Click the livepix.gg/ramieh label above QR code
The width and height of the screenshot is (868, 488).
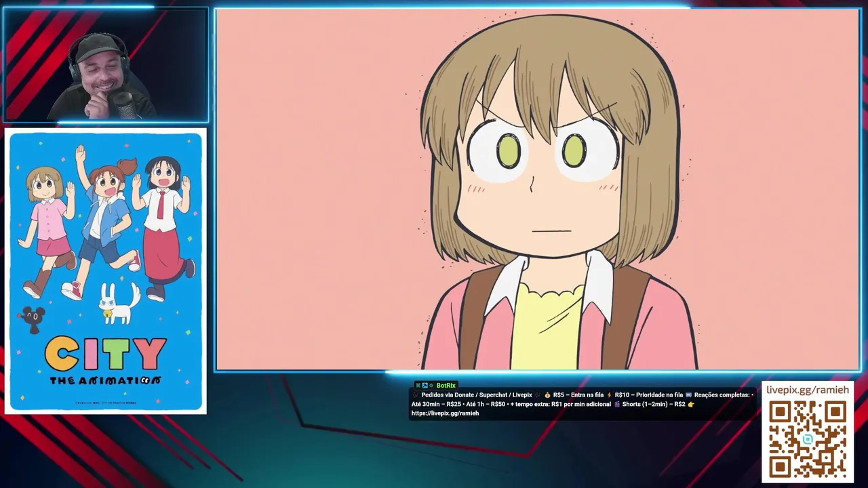click(807, 390)
